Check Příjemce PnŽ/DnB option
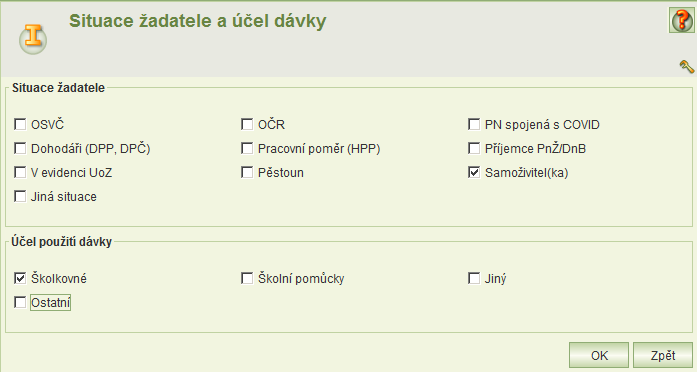697x372 pixels. (x=474, y=148)
